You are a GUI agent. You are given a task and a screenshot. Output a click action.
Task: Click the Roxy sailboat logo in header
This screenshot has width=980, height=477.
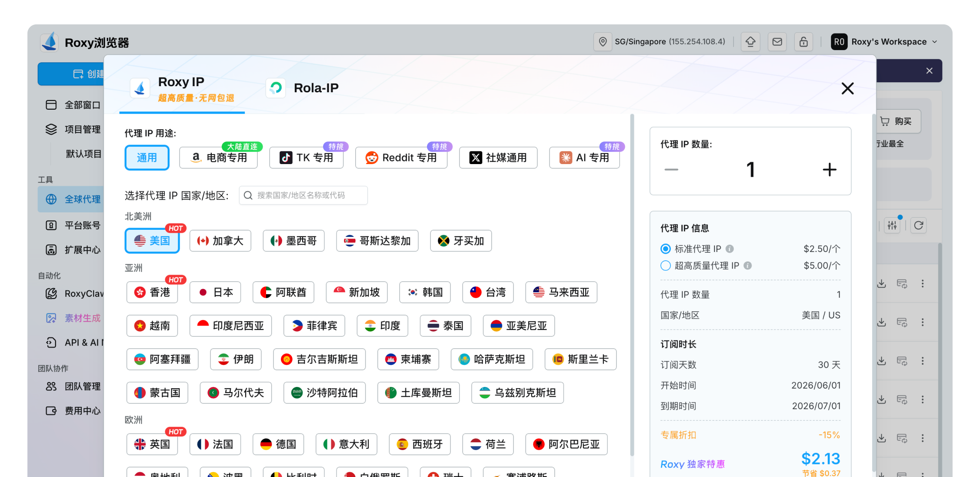tap(50, 42)
